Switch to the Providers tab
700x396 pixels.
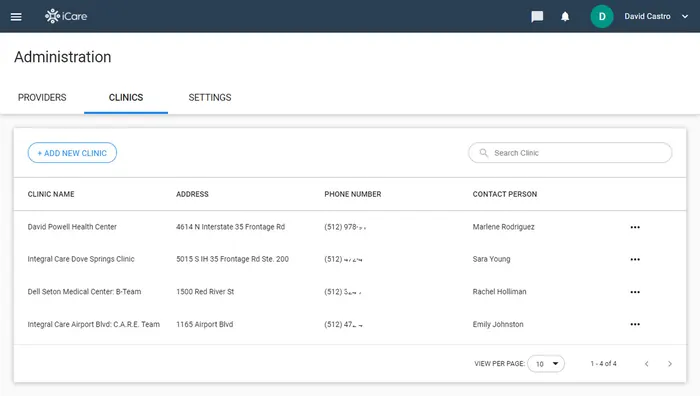[42, 97]
